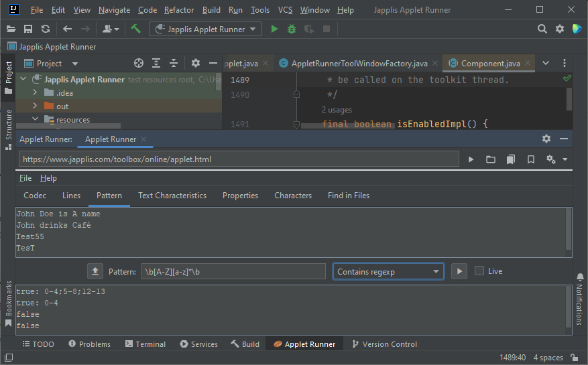Image resolution: width=588 pixels, height=365 pixels.
Task: Close the Component.java editor tab
Action: click(x=528, y=63)
